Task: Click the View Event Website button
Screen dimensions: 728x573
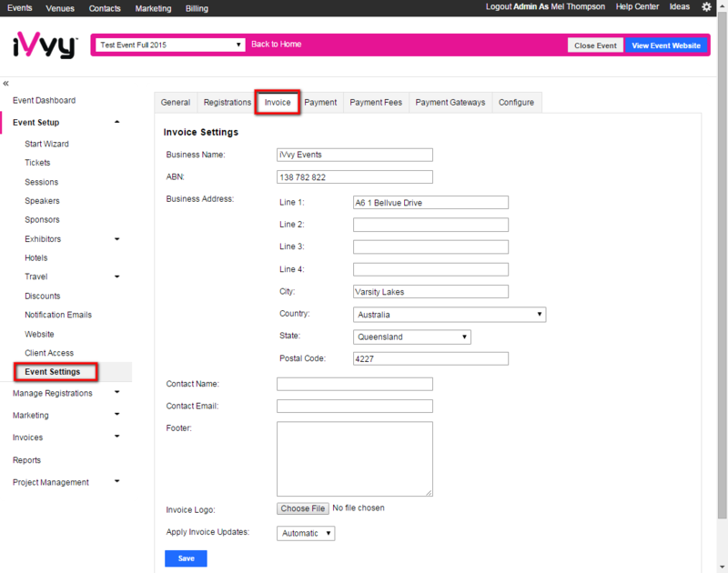Action: coord(666,45)
